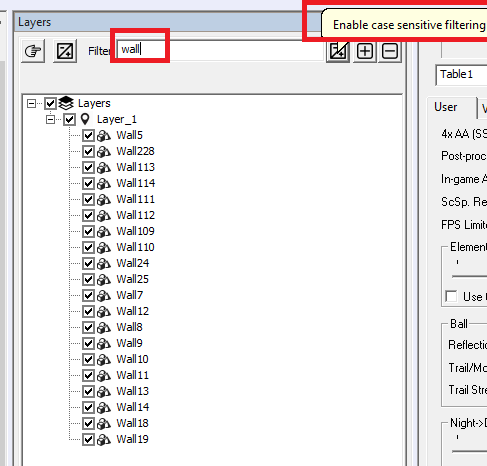Collapse the Layers root node
The image size is (487, 466).
click(x=31, y=103)
